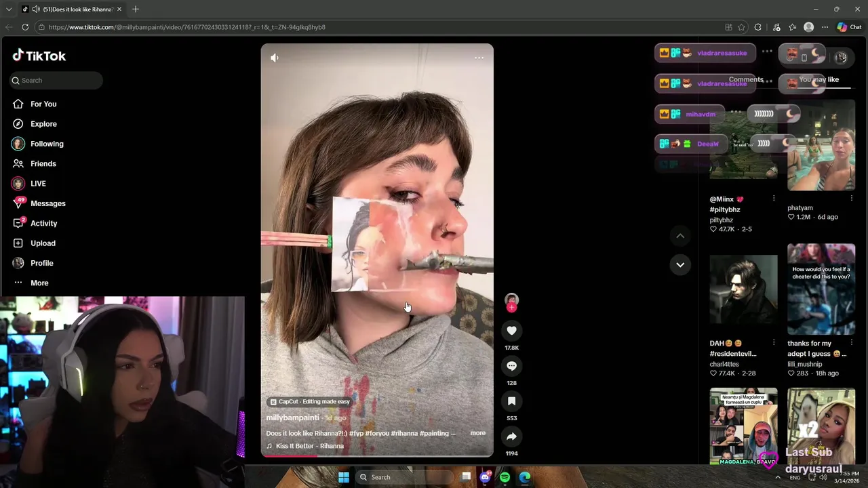The width and height of the screenshot is (868, 488).
Task: Click the #painting hashtag in caption
Action: (434, 433)
